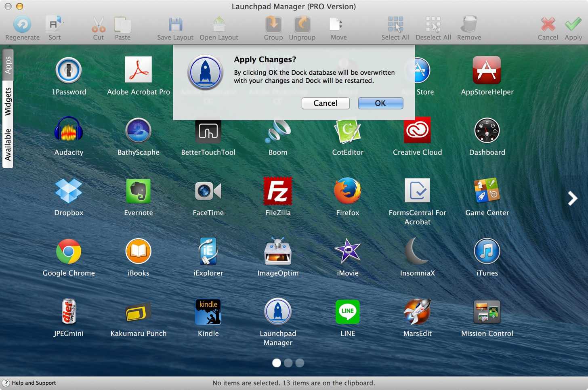Go to next page with right arrow

[x=572, y=198]
